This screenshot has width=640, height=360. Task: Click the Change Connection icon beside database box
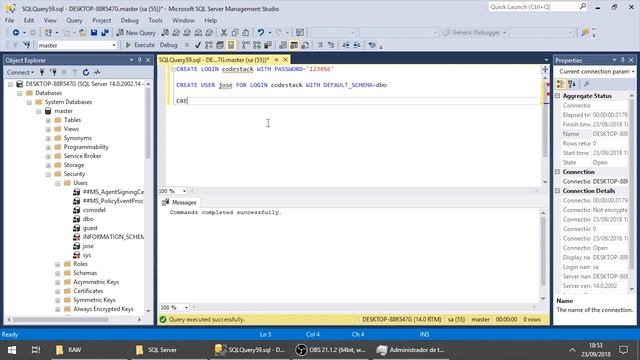tap(27, 45)
